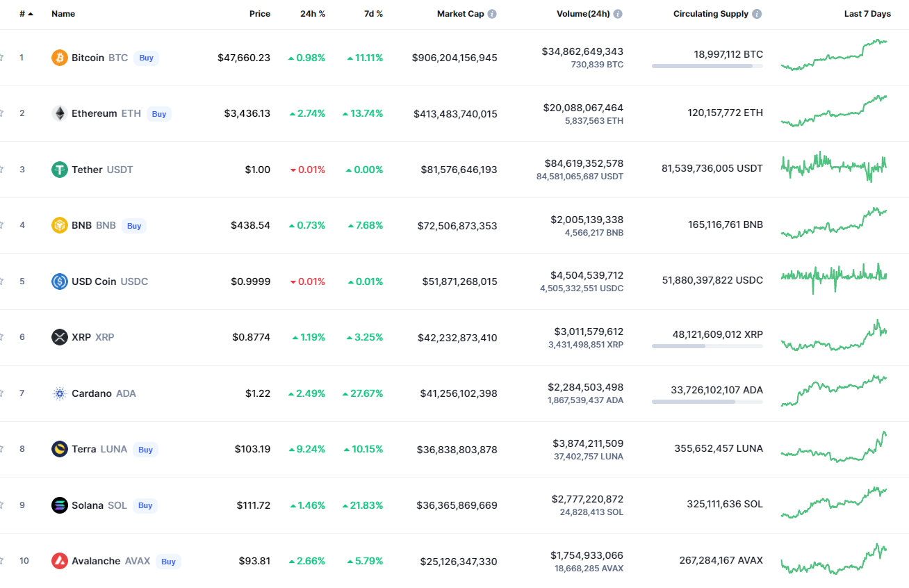Viewport: 909px width, 588px height.
Task: Click the Last 7 Days column header
Action: [867, 14]
